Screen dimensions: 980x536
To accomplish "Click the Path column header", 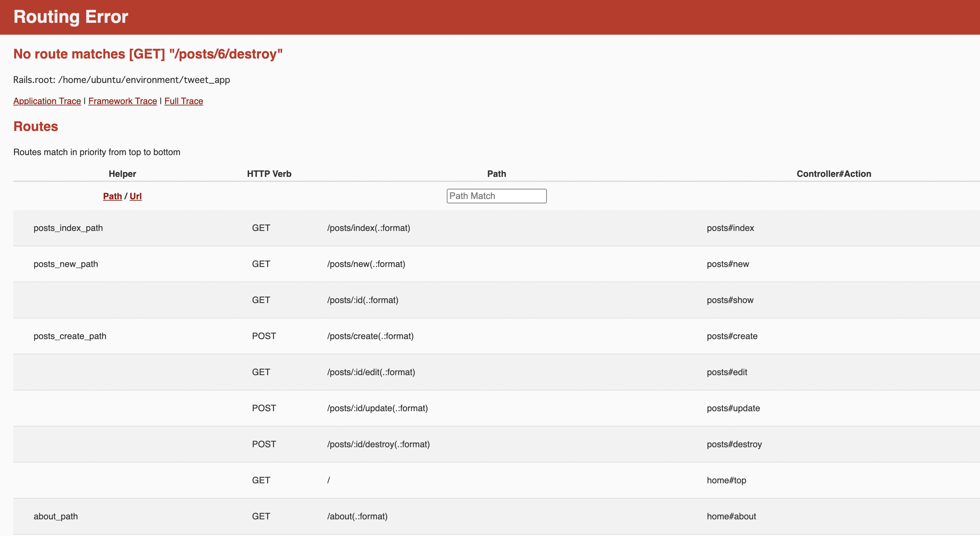I will coord(496,174).
